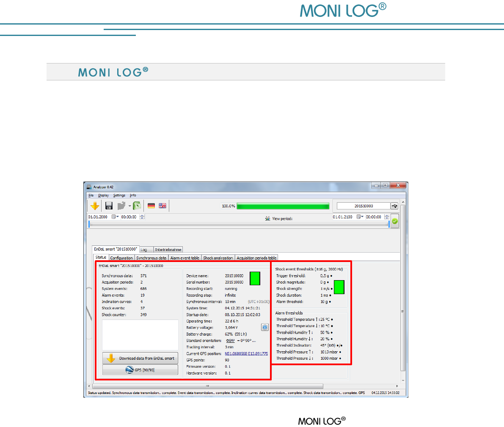Click the green 100.0% progress bar
This screenshot has width=504, height=427.
pyautogui.click(x=283, y=206)
